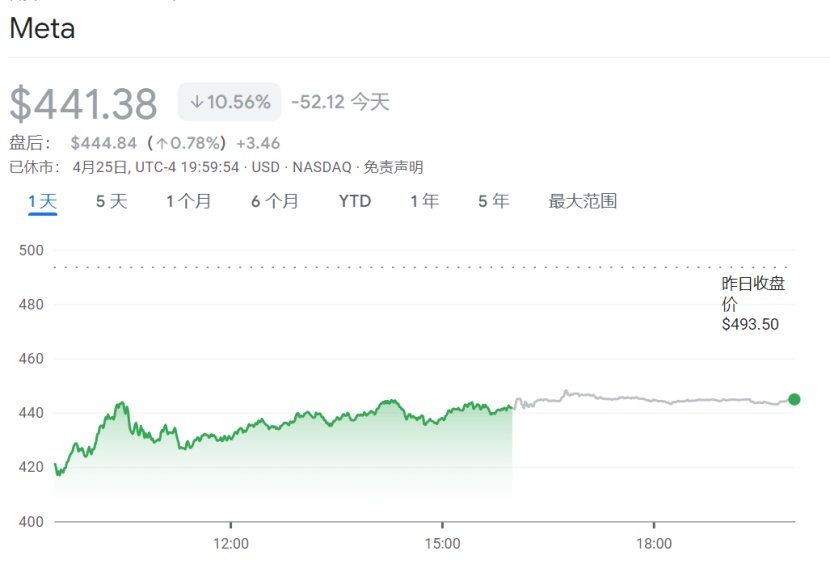The image size is (830, 568).
Task: Open the 最大范围 chart view
Action: point(582,201)
